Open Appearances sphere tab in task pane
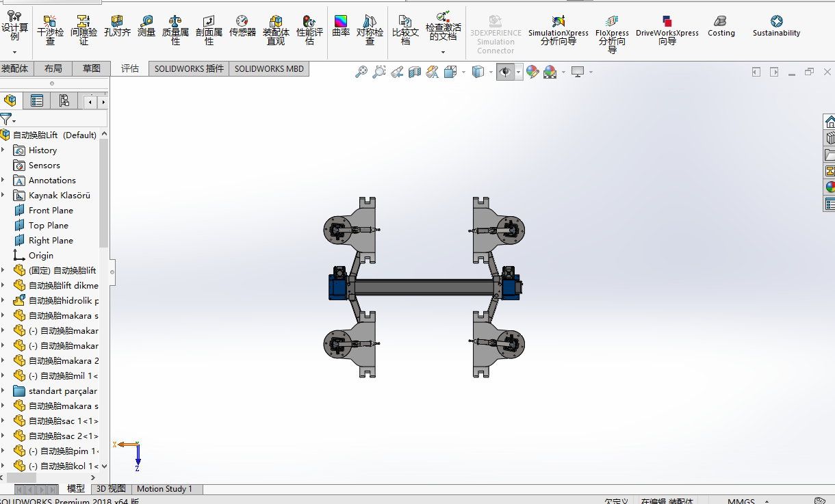835x504 pixels. coord(830,187)
